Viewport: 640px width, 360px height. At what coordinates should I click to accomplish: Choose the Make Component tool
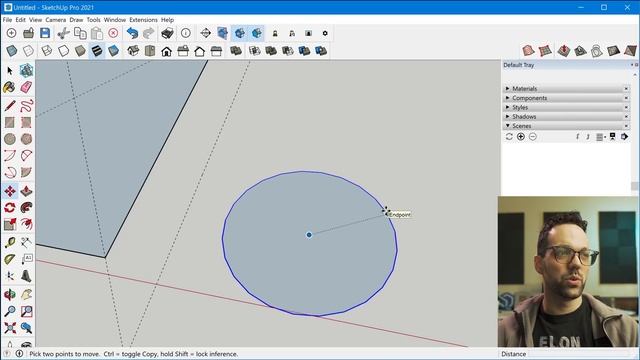[27, 71]
